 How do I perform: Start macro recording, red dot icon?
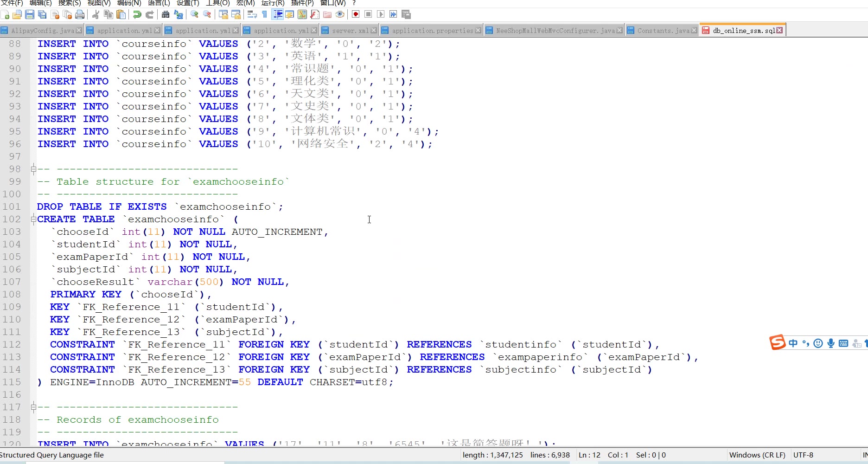pos(356,14)
